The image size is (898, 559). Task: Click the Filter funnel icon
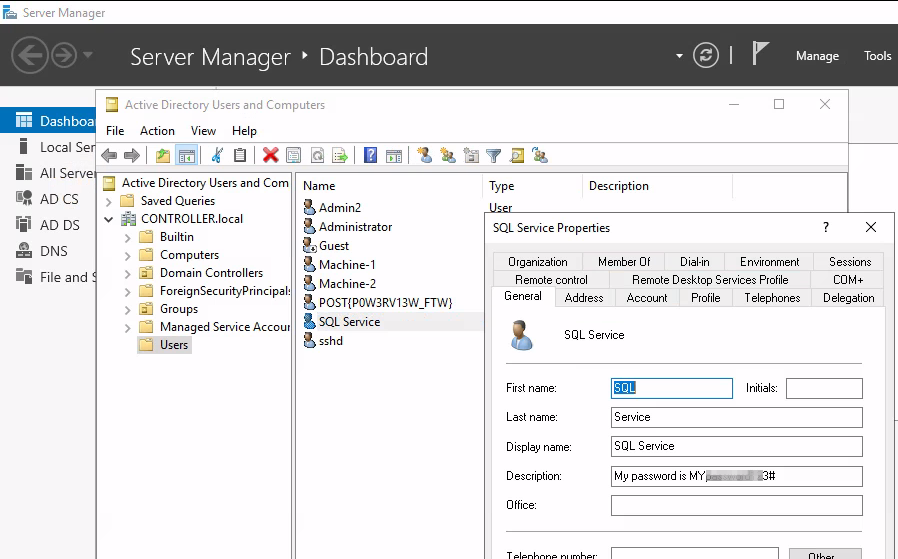click(x=493, y=155)
